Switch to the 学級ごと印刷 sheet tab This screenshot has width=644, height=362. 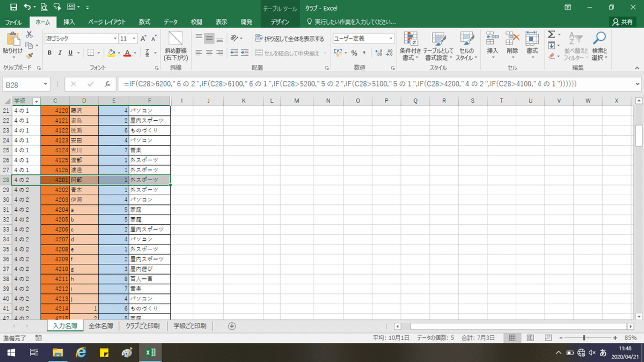pyautogui.click(x=190, y=326)
